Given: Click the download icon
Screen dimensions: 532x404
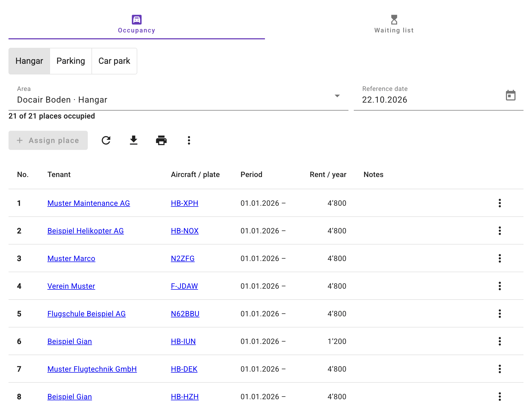Looking at the screenshot, I should [134, 140].
